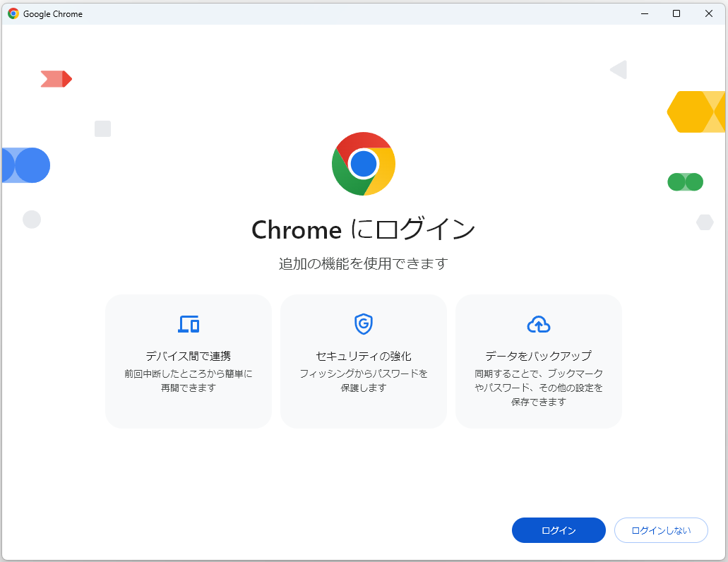Click the cloud backup icon on データをバックアップ card
This screenshot has width=728, height=562.
click(x=538, y=324)
